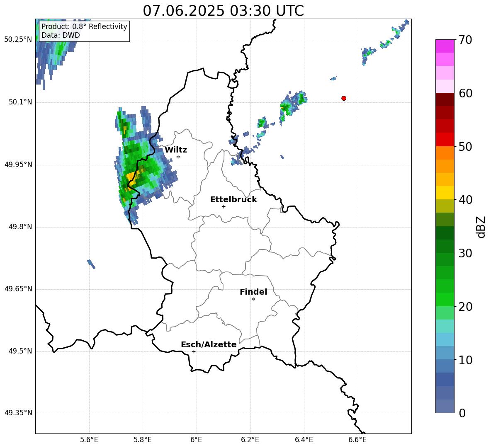Click the 50.25°N latitude label
This screenshot has width=491, height=448.
18,40
